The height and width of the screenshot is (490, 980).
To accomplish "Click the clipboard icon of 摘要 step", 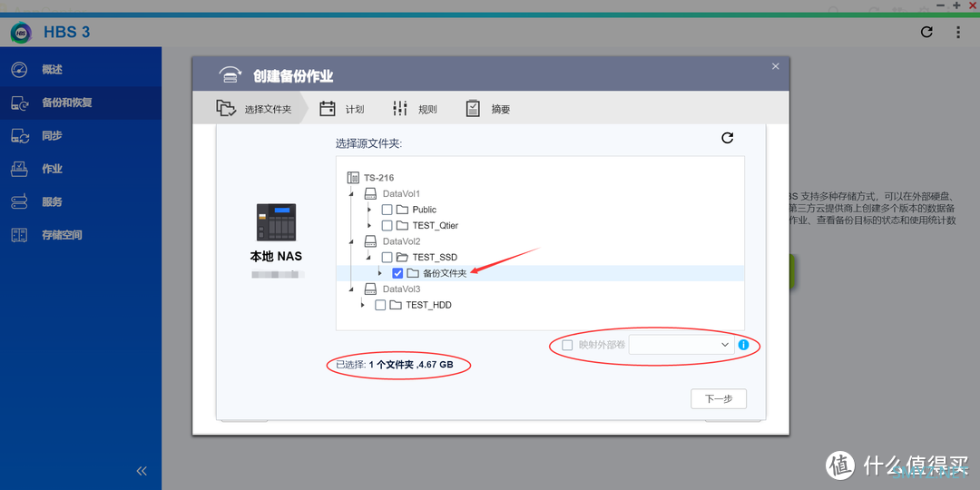I will (x=473, y=109).
